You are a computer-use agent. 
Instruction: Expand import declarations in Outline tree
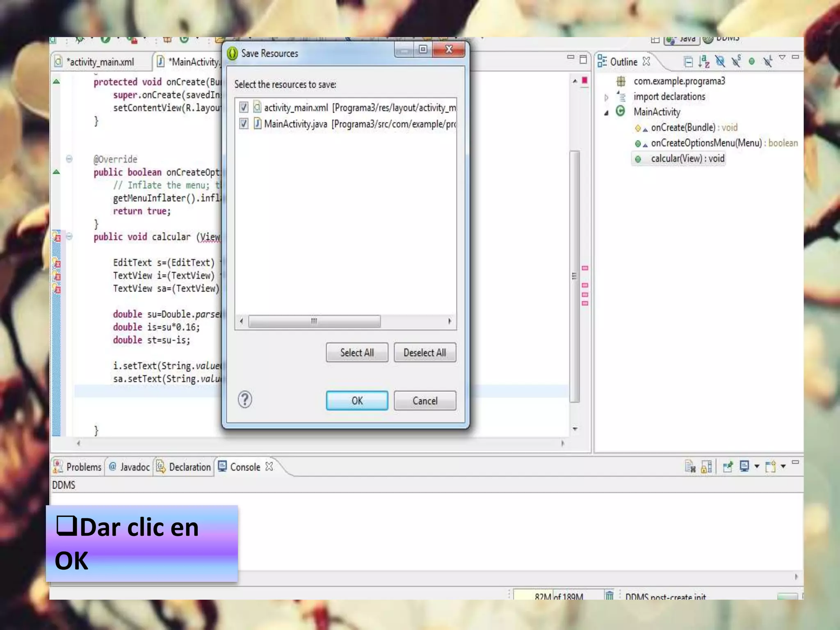(x=606, y=97)
